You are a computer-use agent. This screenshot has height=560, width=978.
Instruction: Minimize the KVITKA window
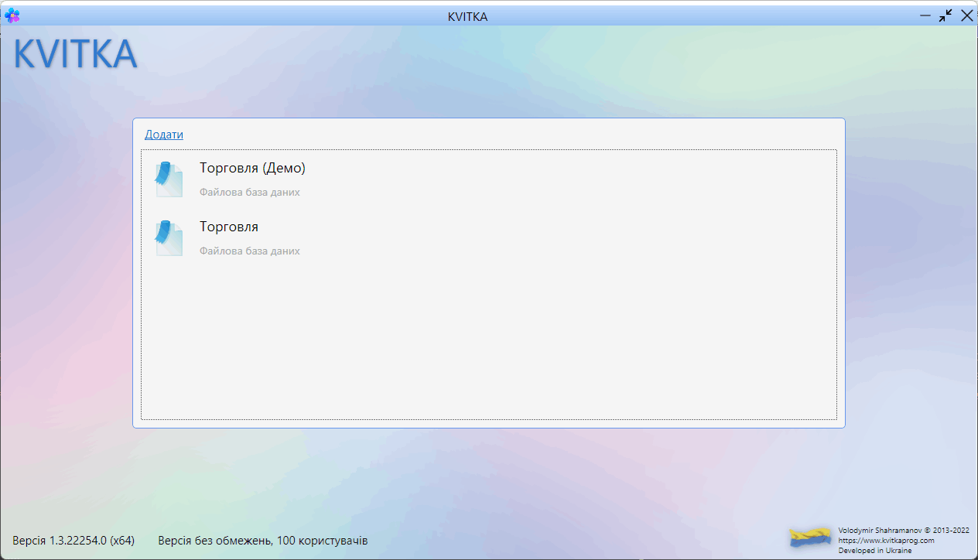[x=925, y=15]
